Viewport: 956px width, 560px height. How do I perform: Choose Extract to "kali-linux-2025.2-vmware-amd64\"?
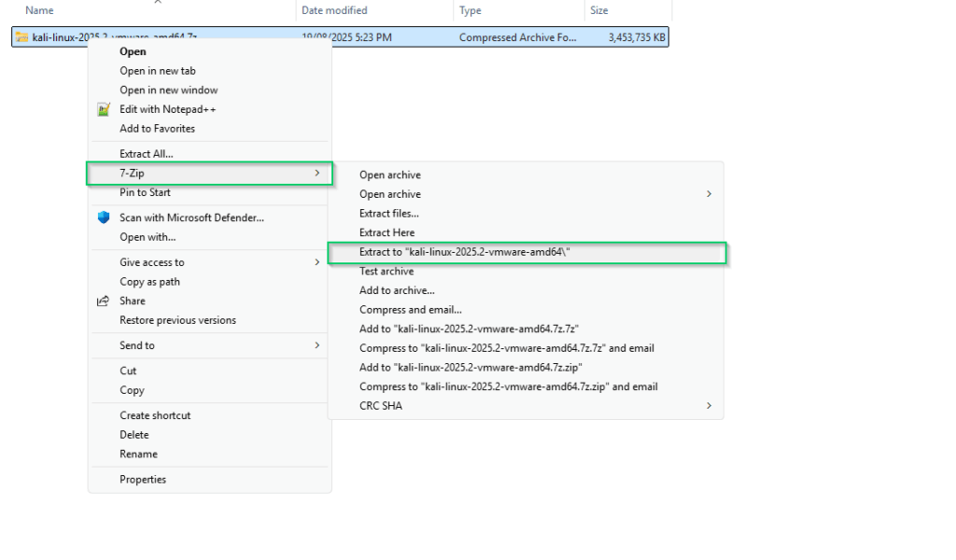click(x=527, y=253)
